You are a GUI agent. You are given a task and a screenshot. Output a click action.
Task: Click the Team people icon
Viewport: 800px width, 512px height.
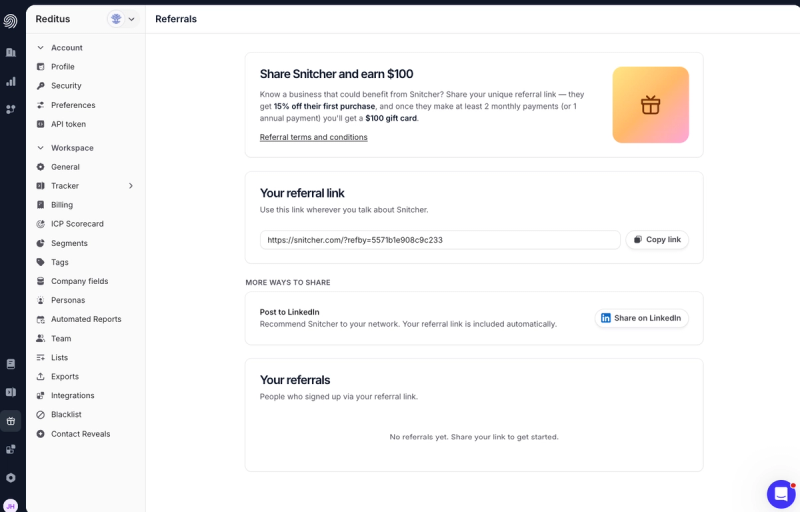pos(41,338)
